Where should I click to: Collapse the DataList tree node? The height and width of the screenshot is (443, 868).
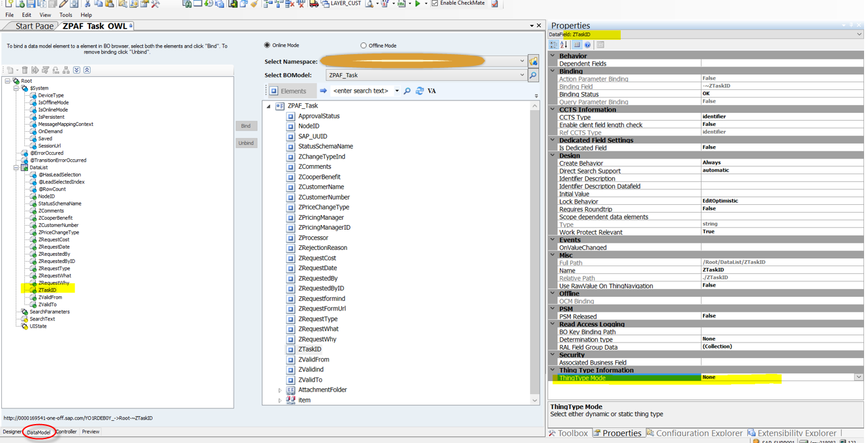click(x=16, y=168)
